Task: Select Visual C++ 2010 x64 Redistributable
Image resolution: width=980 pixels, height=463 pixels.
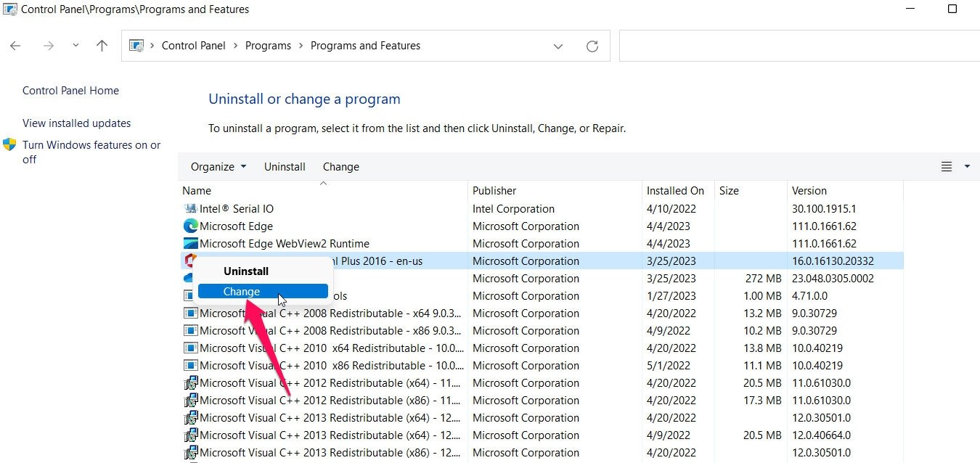Action: tap(332, 348)
